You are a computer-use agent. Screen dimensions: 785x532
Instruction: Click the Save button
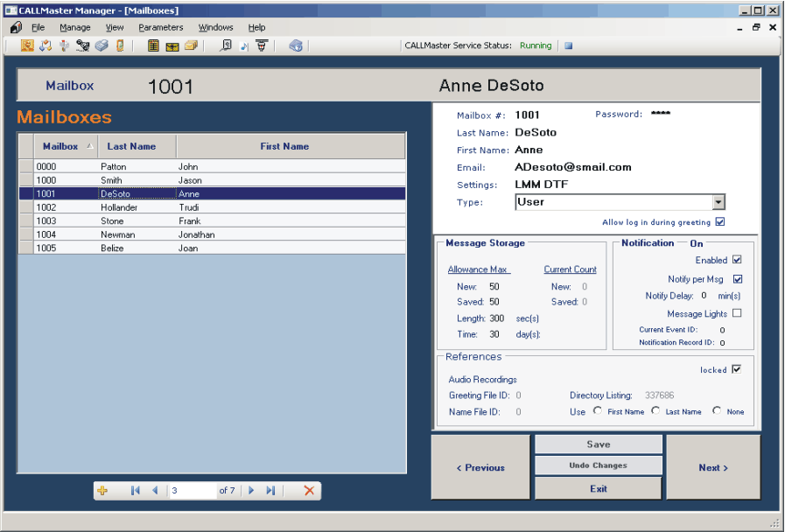coord(599,444)
